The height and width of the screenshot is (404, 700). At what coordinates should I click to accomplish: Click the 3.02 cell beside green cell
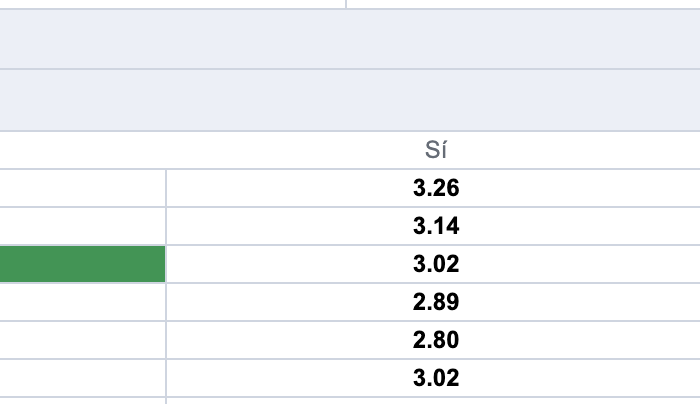(435, 264)
